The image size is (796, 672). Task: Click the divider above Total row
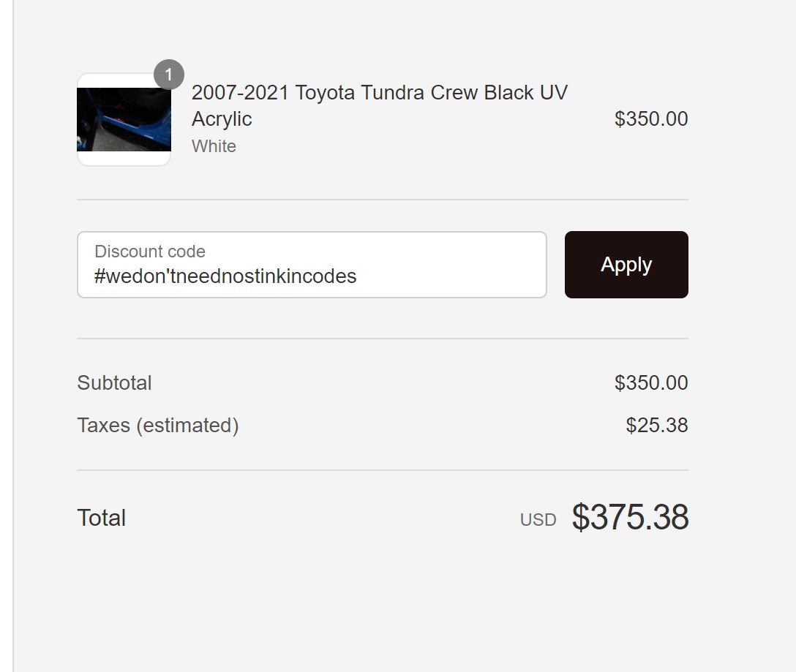(383, 470)
